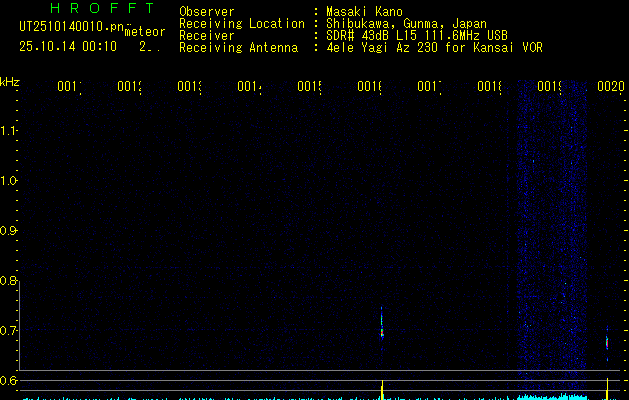
Task: Click the yellow power spike under the 0016 echo
Action: tap(382, 390)
